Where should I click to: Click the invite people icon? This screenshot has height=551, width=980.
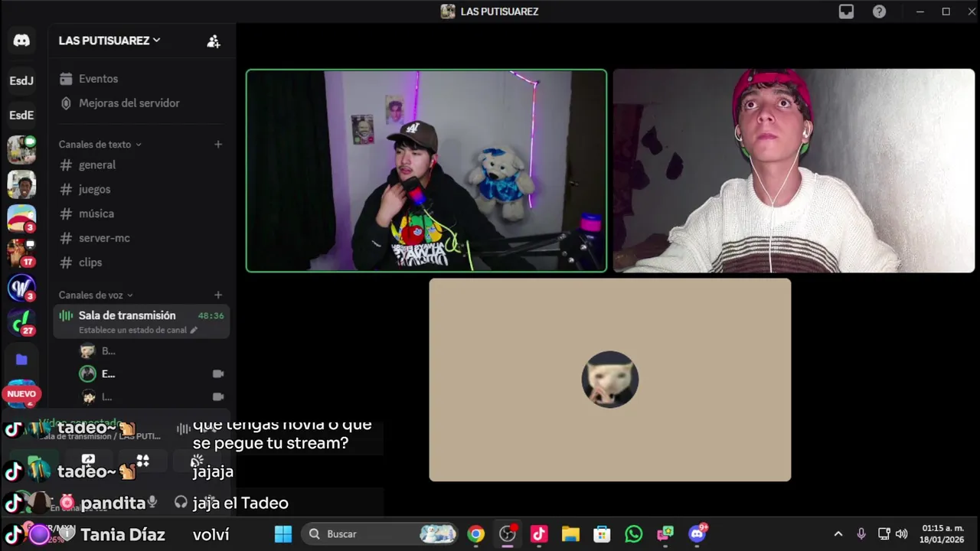(214, 41)
